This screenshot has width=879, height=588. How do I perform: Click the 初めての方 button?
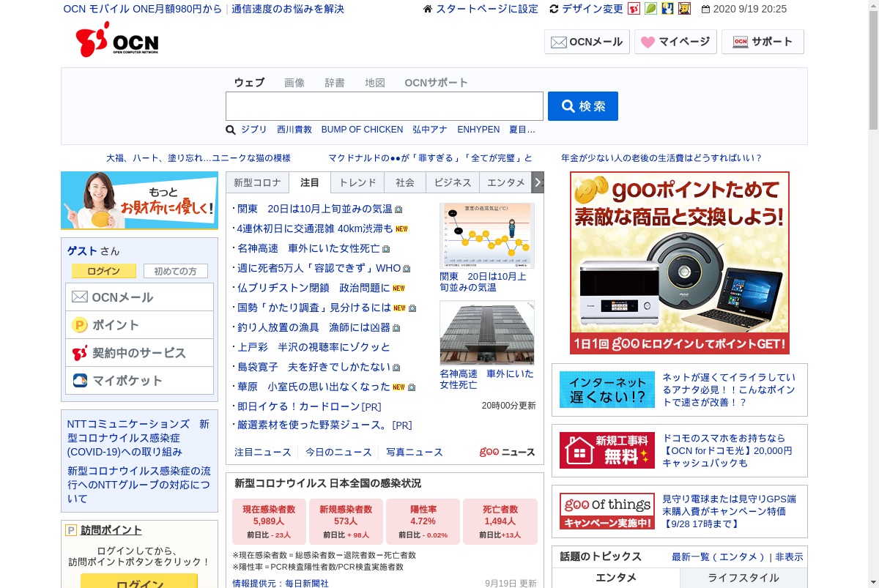[x=176, y=271]
